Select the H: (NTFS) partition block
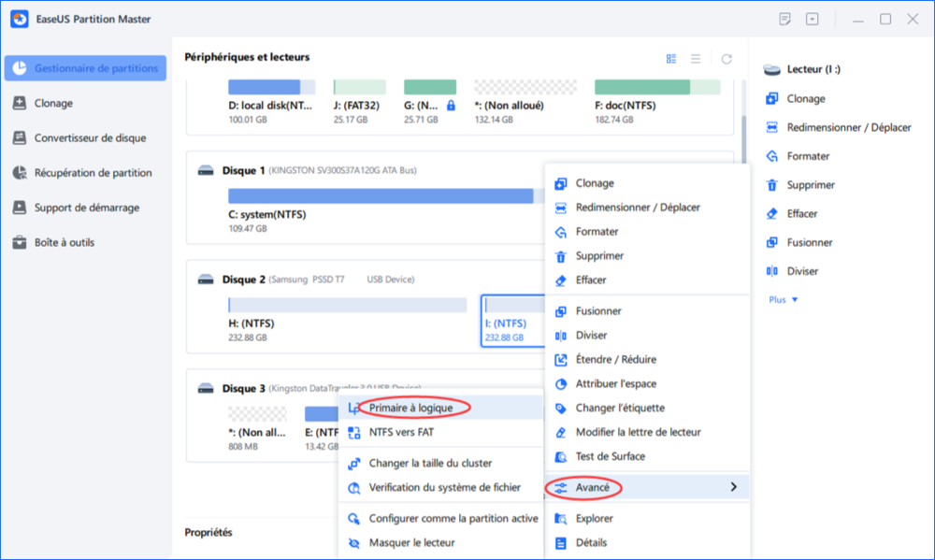The width and height of the screenshot is (935, 560). (347, 323)
